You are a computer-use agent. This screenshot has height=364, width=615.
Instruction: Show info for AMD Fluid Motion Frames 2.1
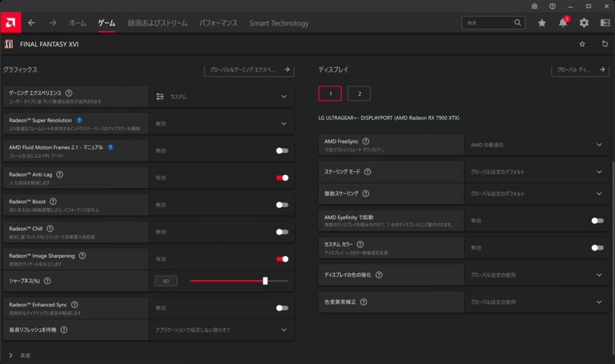point(111,148)
